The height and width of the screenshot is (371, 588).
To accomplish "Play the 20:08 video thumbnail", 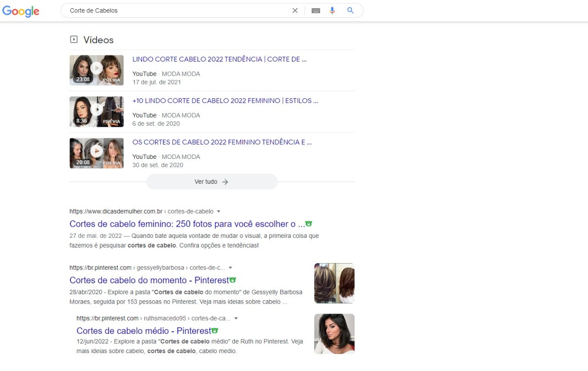I will click(96, 152).
